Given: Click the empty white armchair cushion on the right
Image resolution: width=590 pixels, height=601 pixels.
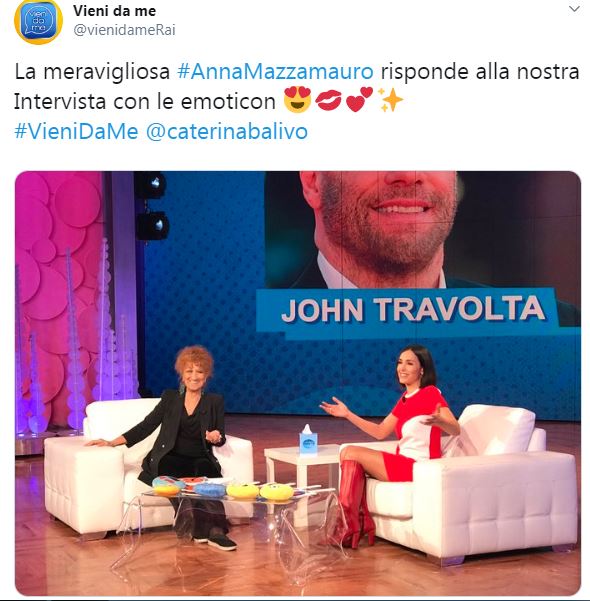Looking at the screenshot, I should [497, 429].
